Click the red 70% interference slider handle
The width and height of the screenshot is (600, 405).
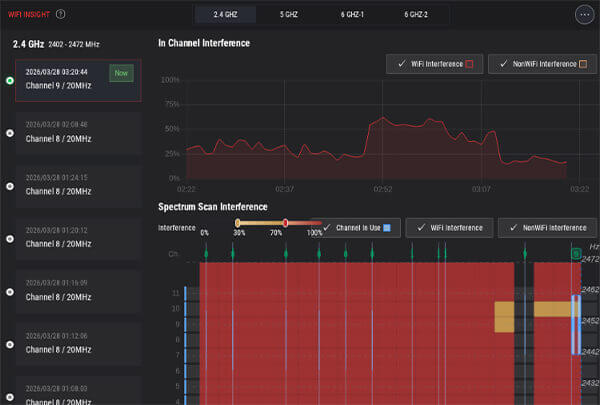tap(285, 223)
